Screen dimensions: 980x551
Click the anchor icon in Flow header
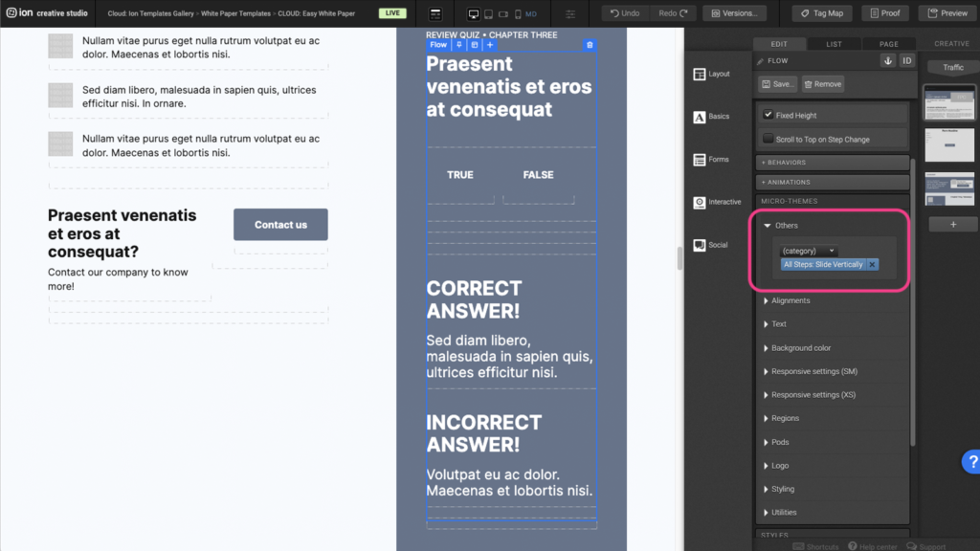887,60
